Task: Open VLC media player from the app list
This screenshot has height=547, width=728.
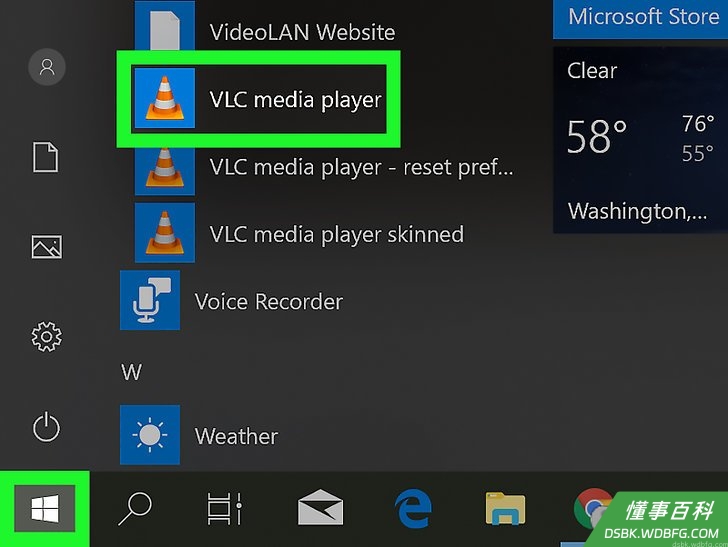Action: pos(259,99)
